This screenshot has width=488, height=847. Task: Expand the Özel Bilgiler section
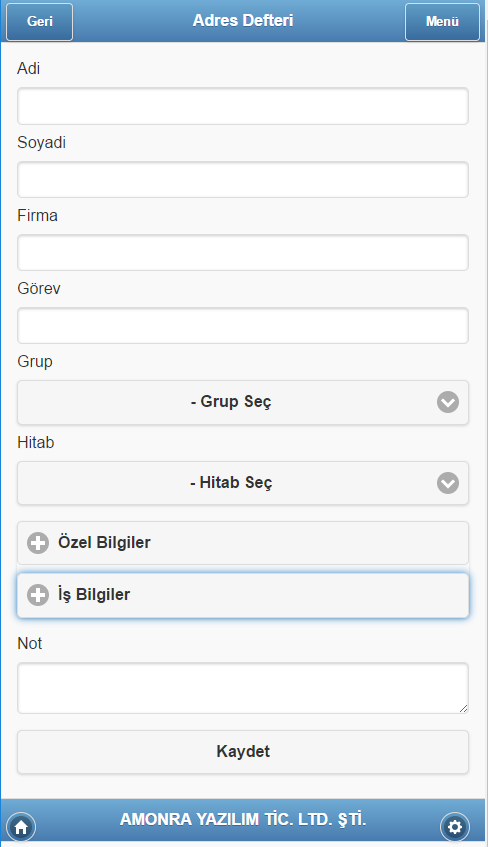[243, 543]
